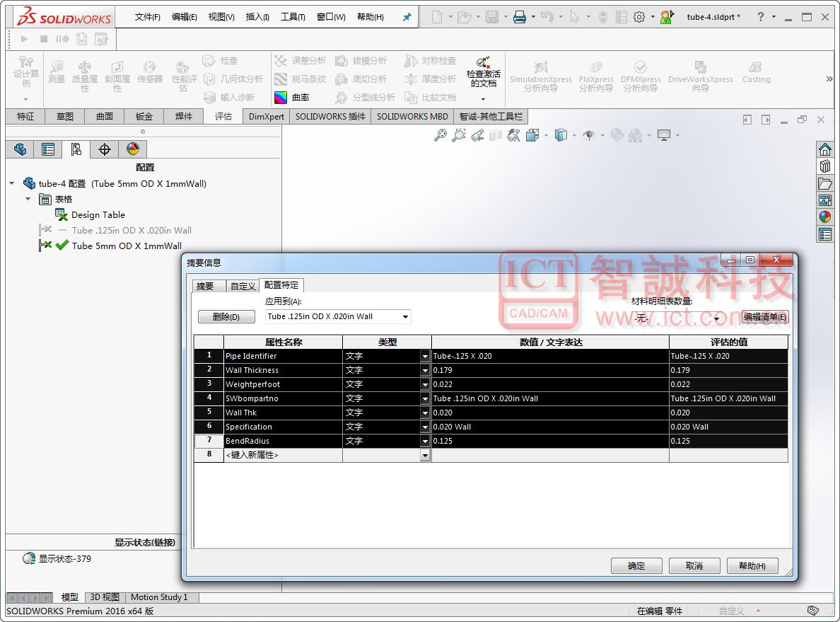Click the Edit Appearance sphere icon
Screen dimensions: 840x622
point(617,135)
